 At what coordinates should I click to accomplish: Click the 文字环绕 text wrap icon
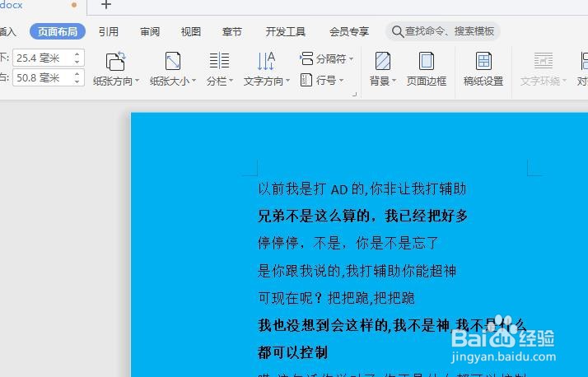point(544,61)
